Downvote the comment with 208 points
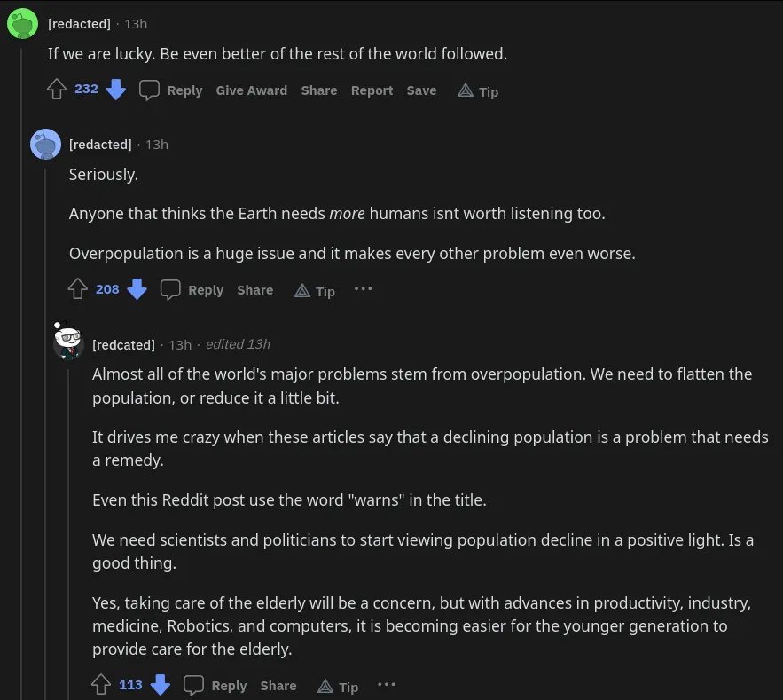Image resolution: width=783 pixels, height=700 pixels. pyautogui.click(x=137, y=289)
